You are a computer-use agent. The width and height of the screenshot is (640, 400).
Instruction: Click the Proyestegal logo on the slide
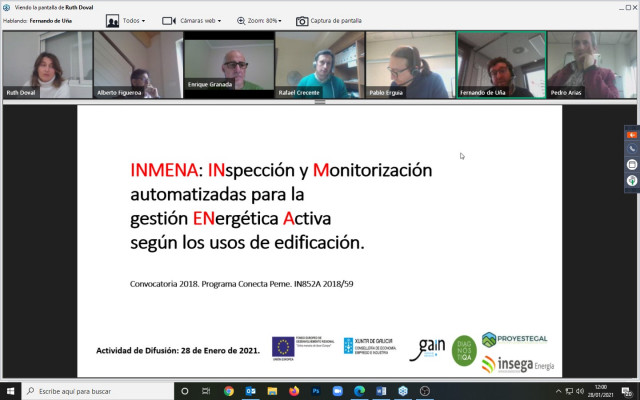pos(515,339)
